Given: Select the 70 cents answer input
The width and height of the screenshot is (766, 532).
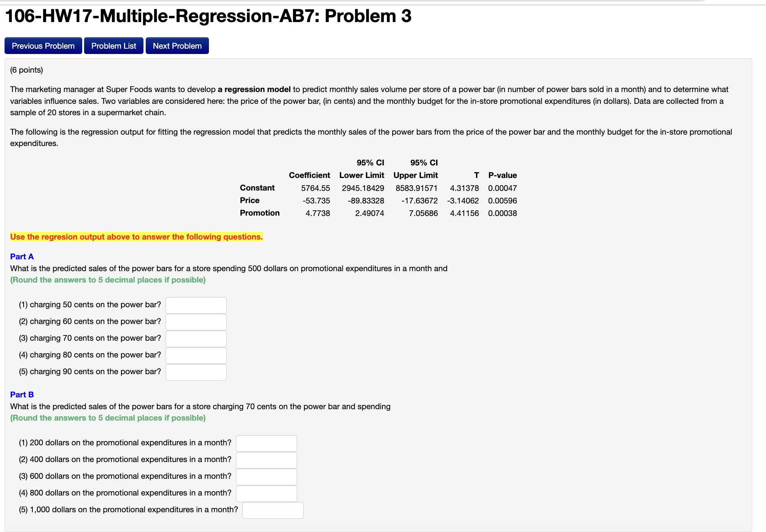Looking at the screenshot, I should [x=196, y=339].
